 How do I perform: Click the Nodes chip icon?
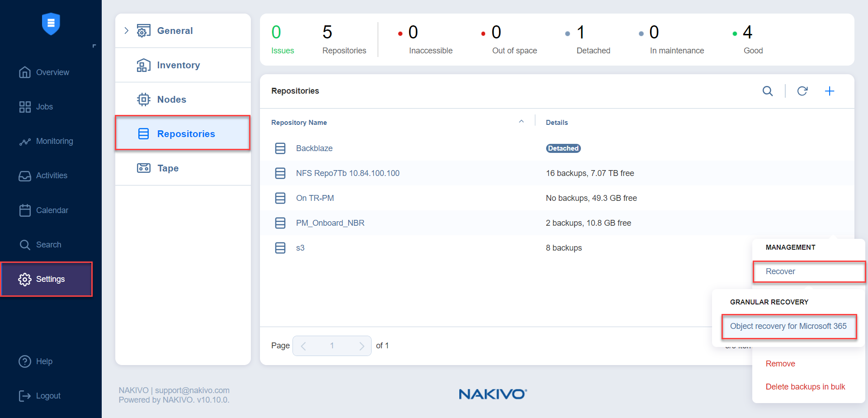click(144, 100)
